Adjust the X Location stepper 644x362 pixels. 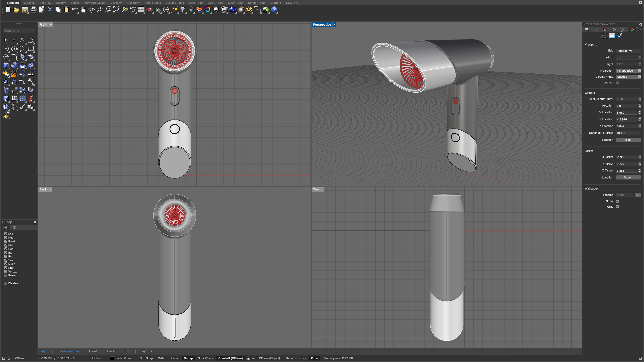[639, 112]
